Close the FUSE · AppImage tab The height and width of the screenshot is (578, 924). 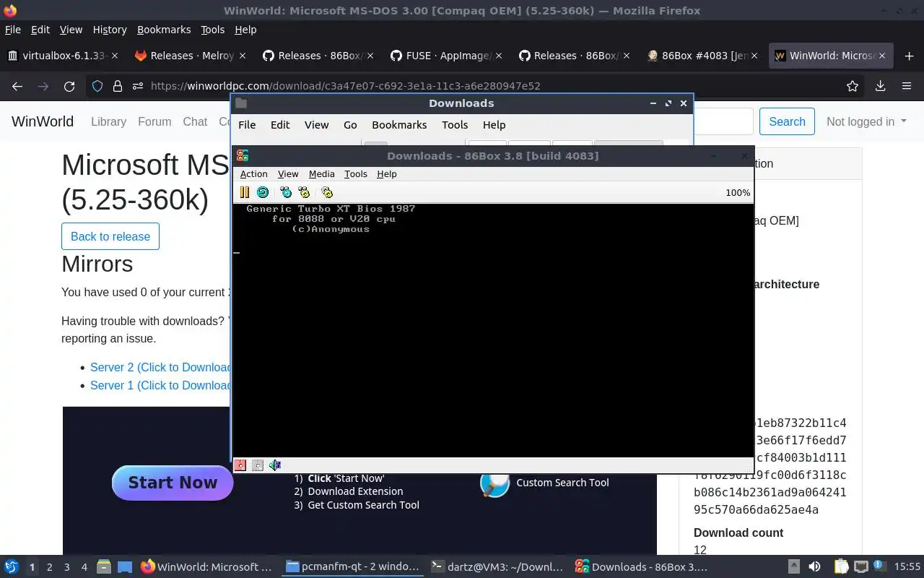[499, 56]
